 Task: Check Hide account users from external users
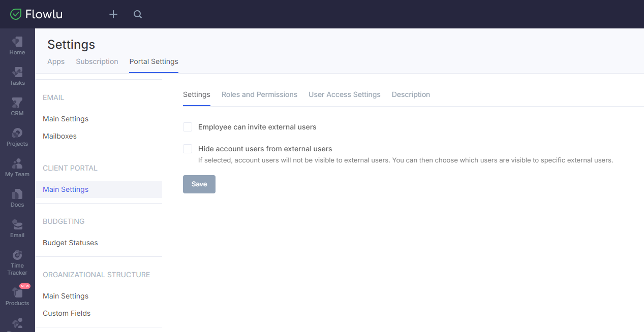(x=188, y=149)
